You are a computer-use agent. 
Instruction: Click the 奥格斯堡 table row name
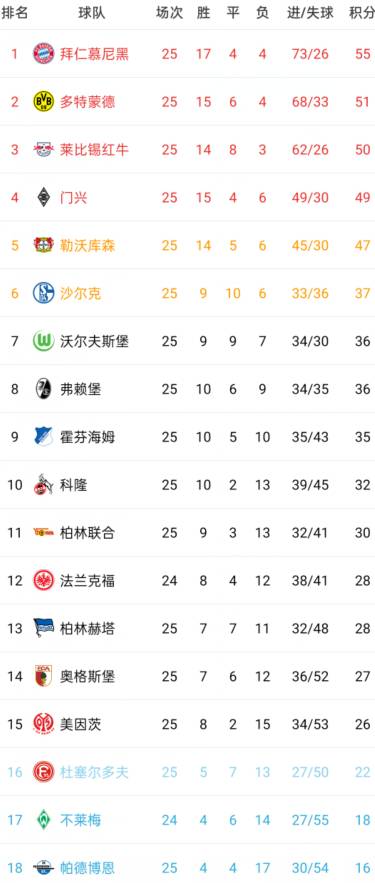[x=87, y=676]
